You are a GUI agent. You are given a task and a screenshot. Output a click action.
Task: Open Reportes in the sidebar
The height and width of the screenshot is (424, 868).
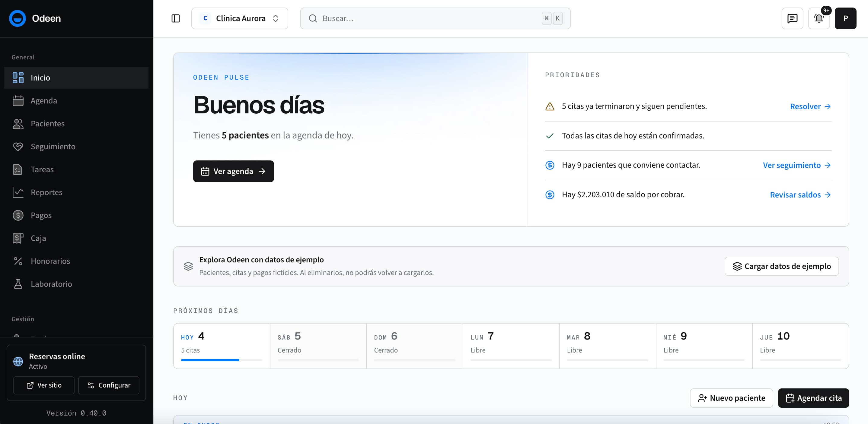click(x=76, y=192)
